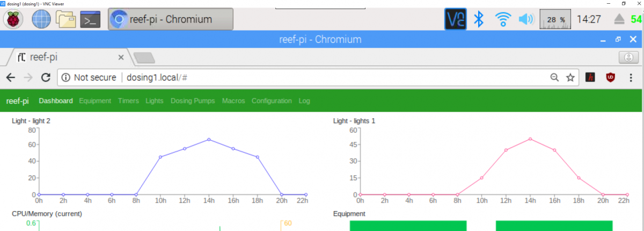Select reef-pi Chromium taskbar window button

click(x=171, y=19)
